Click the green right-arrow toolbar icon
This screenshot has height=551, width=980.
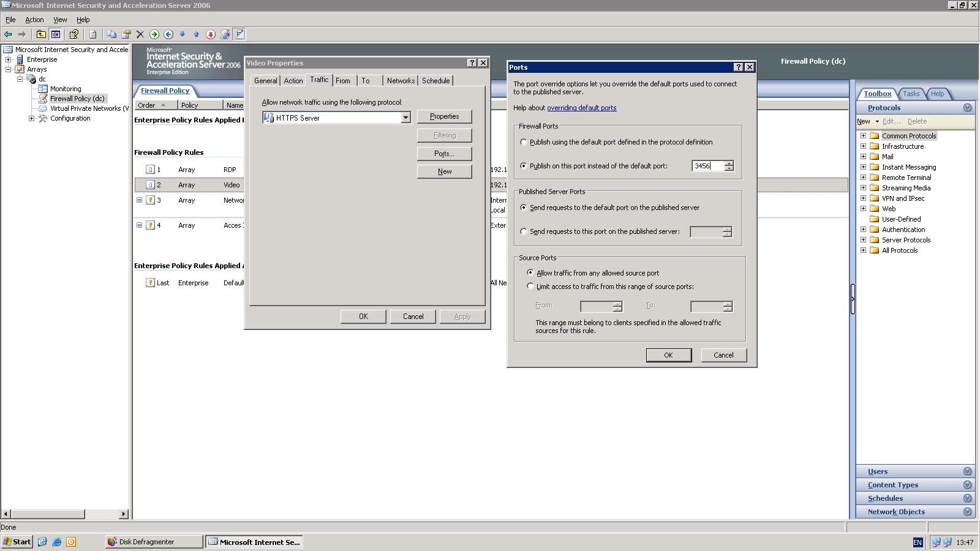154,34
